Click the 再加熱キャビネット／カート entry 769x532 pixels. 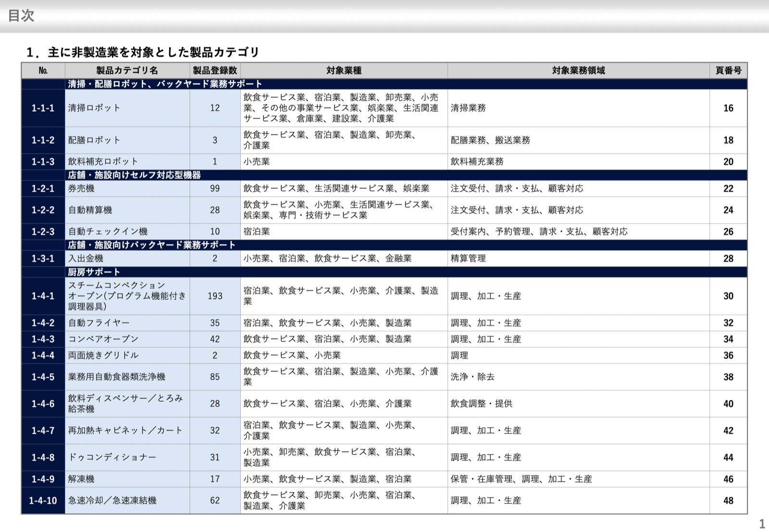click(125, 431)
